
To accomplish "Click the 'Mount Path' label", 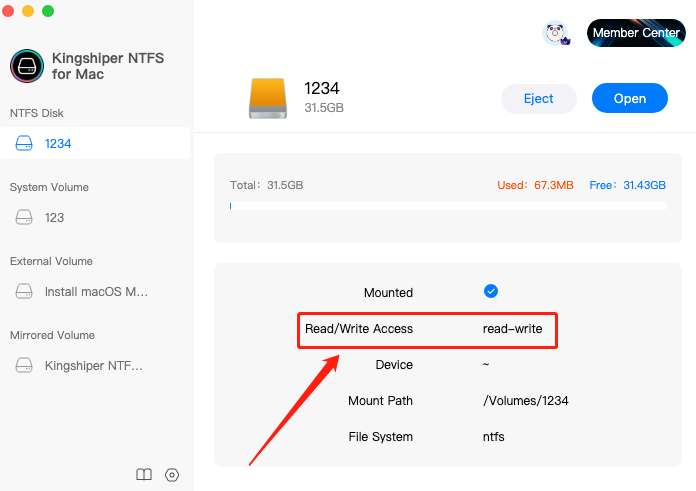I will (380, 401).
